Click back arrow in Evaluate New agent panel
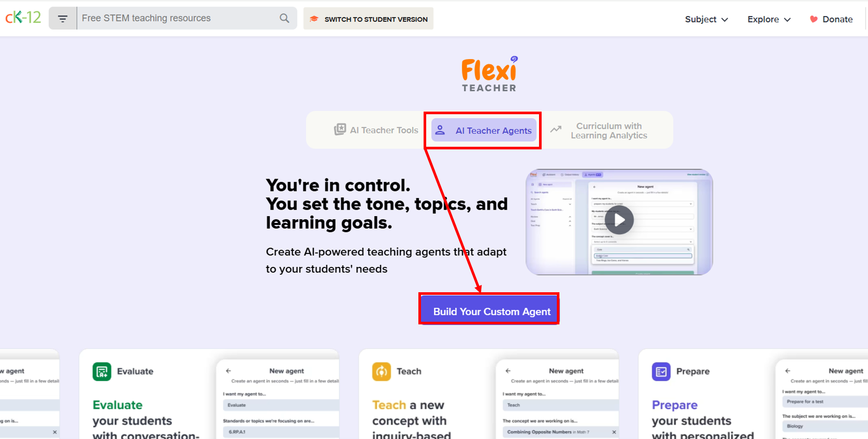The image size is (868, 439). point(228,371)
